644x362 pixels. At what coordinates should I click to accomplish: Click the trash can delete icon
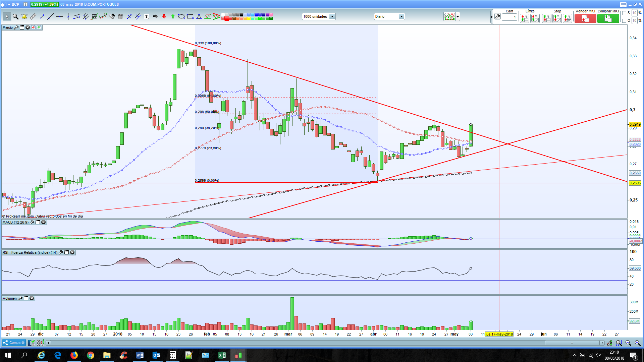click(120, 16)
